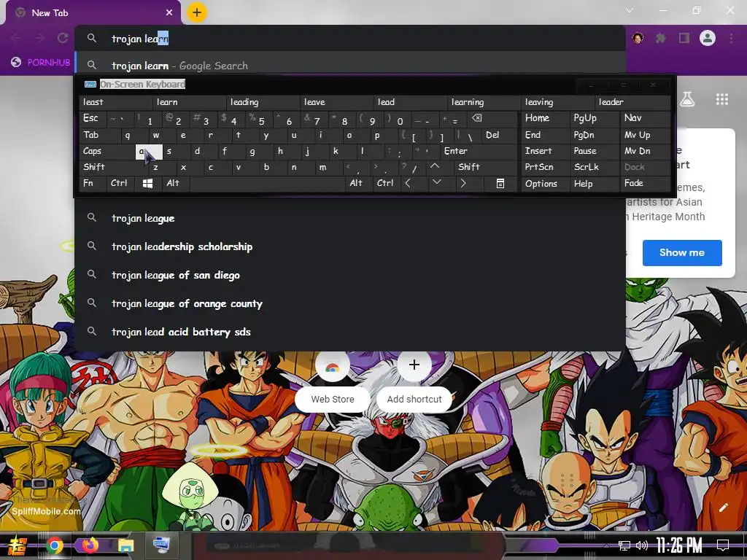Click the down arrow key on keyboard
The width and height of the screenshot is (747, 560).
click(x=436, y=183)
